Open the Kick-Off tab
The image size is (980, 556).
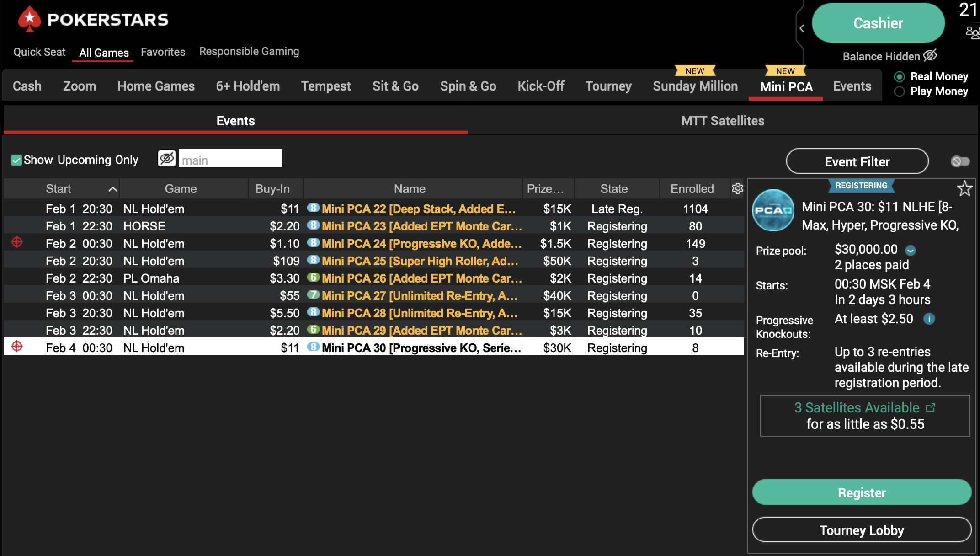click(541, 86)
